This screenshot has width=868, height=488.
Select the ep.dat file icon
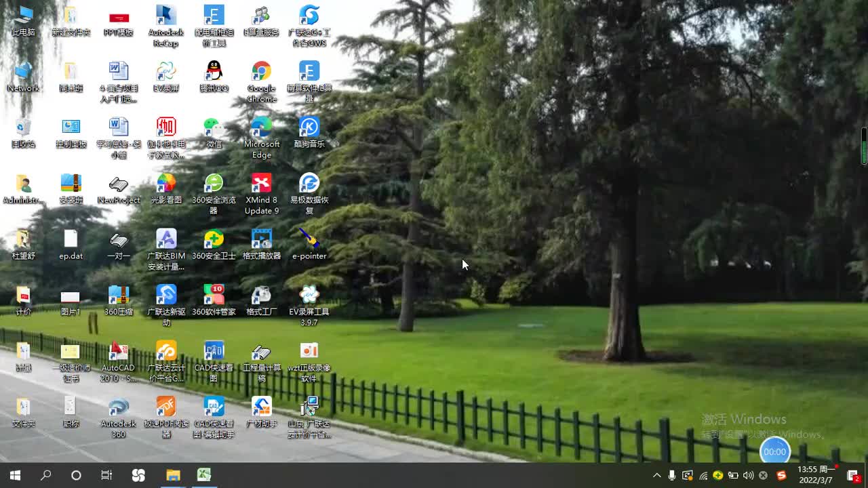[71, 245]
